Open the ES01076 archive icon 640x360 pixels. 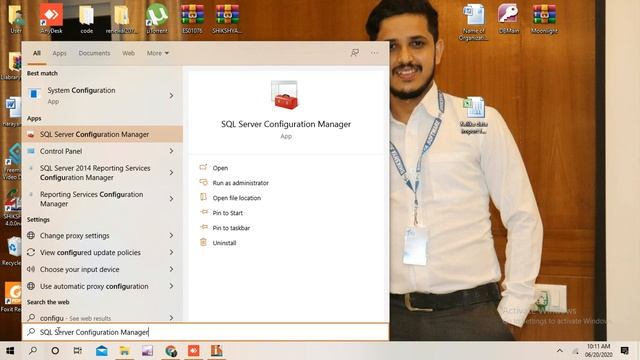point(192,18)
